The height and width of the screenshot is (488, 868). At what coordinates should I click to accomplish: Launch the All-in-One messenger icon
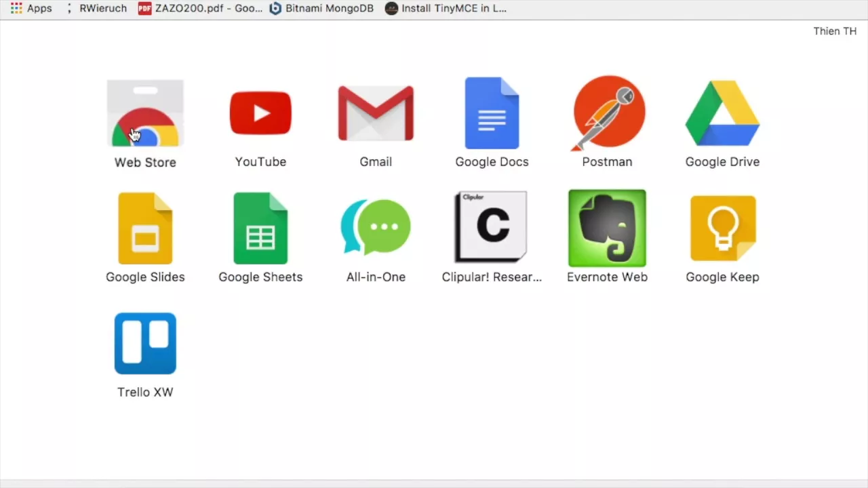coord(376,228)
